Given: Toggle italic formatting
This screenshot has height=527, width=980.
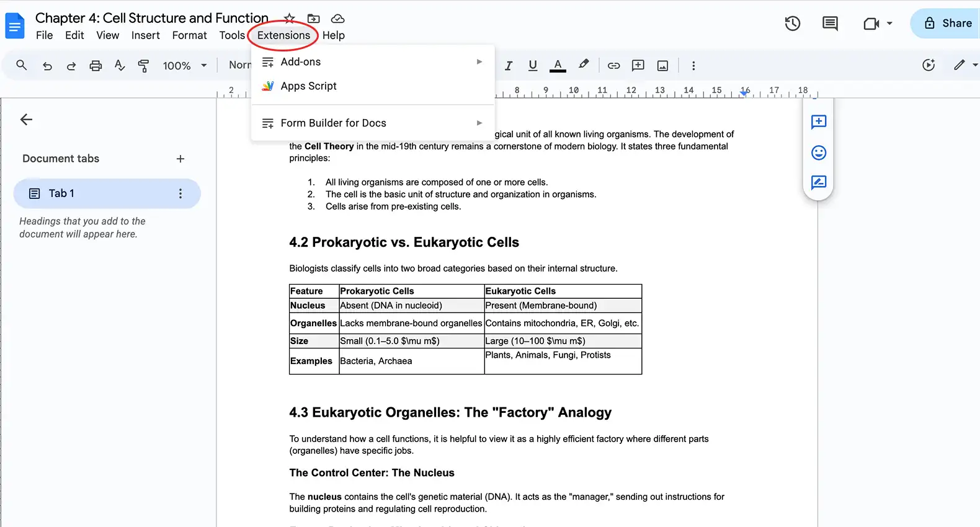Looking at the screenshot, I should [x=509, y=66].
